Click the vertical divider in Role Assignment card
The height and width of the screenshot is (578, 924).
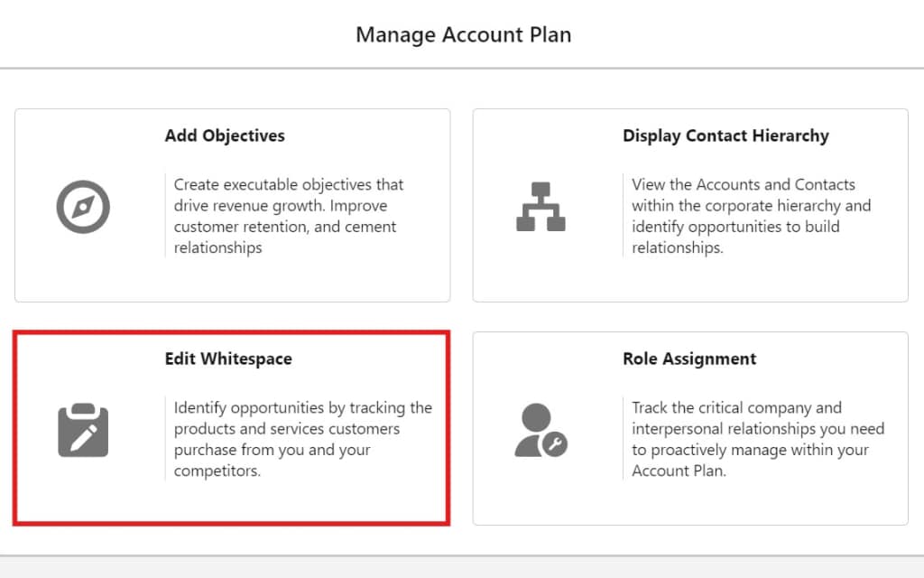pyautogui.click(x=623, y=439)
